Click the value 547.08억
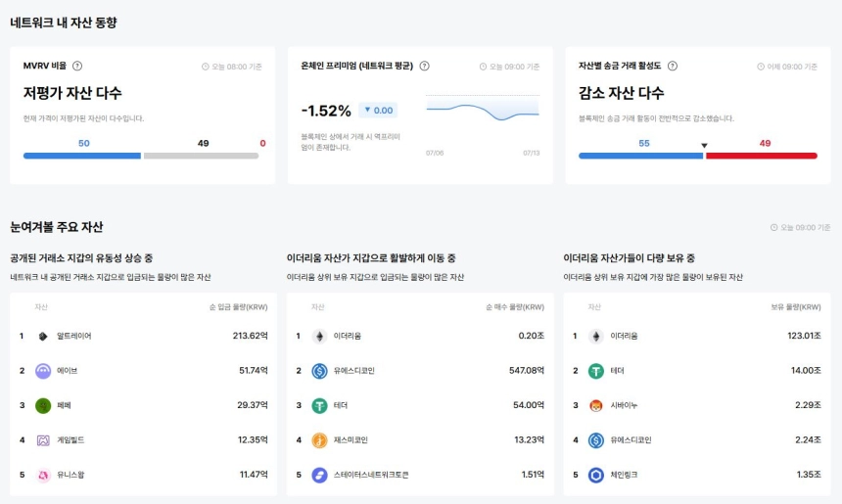842x504 pixels. click(x=527, y=370)
